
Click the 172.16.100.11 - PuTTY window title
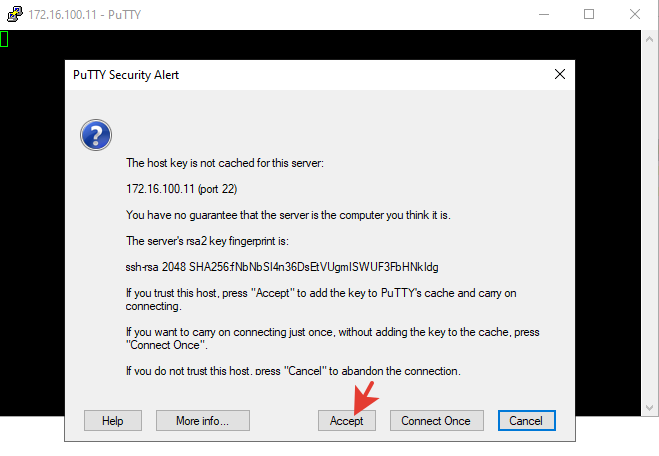click(x=84, y=15)
